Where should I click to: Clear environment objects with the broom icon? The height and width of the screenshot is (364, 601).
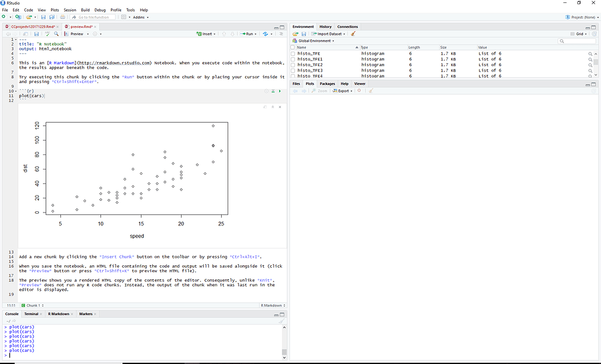pyautogui.click(x=353, y=34)
